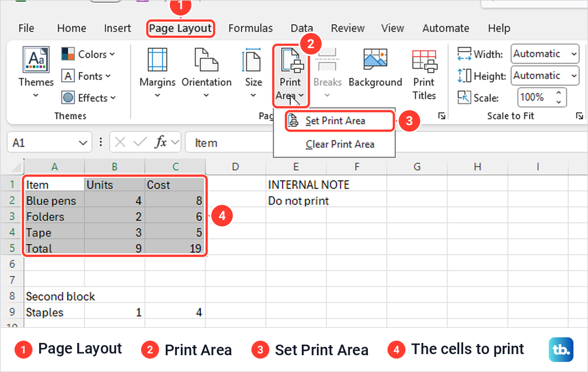The height and width of the screenshot is (372, 588).
Task: Open the theme Fonts dropdown
Action: 86,76
